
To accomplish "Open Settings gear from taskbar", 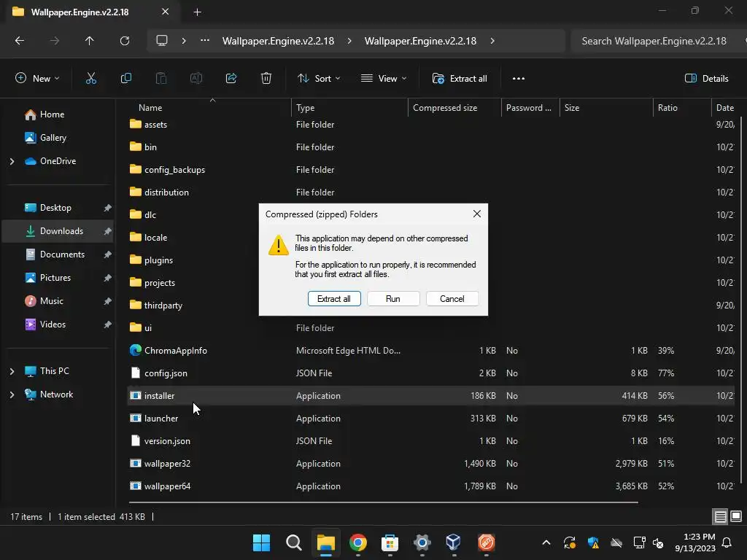I will click(422, 542).
